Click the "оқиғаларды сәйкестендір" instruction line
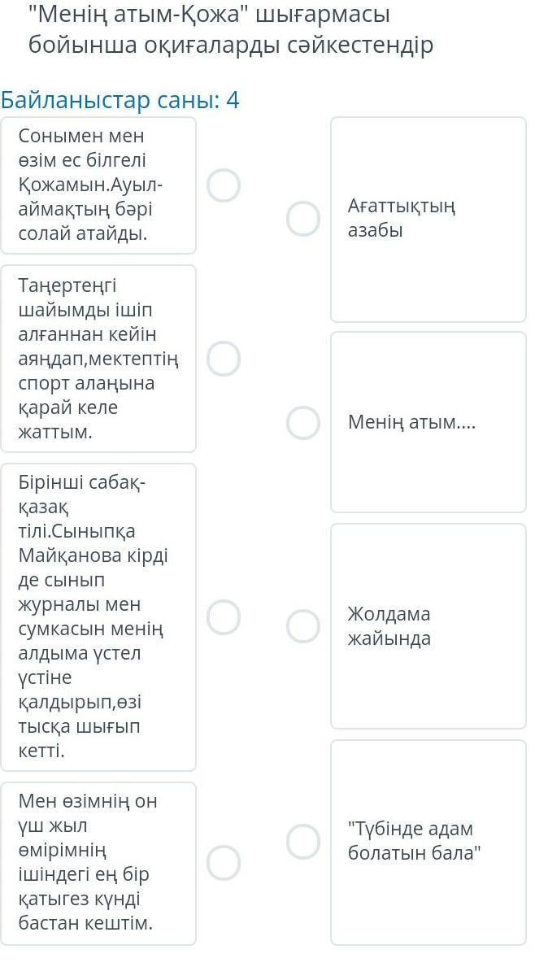The image size is (548, 980). tap(231, 45)
